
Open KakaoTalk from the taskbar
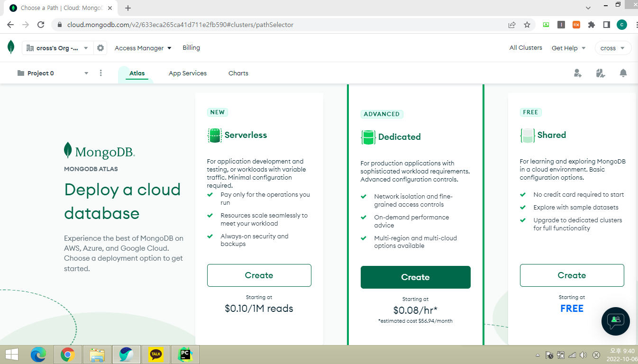tap(156, 355)
